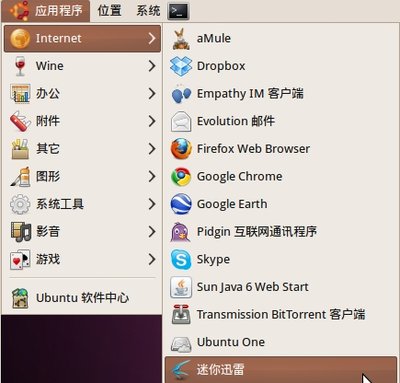Open Evolution 邮件 label
The width and height of the screenshot is (400, 383).
pyautogui.click(x=236, y=121)
